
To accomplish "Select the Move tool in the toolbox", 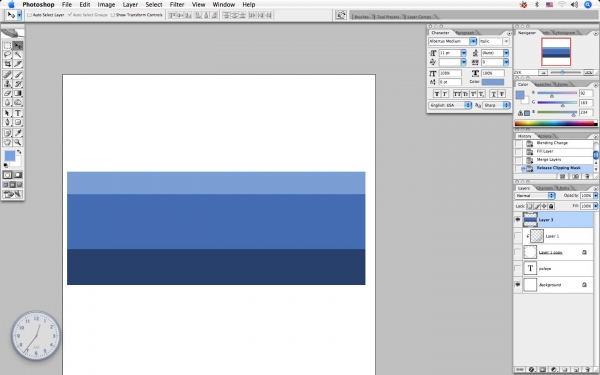I will click(x=18, y=46).
